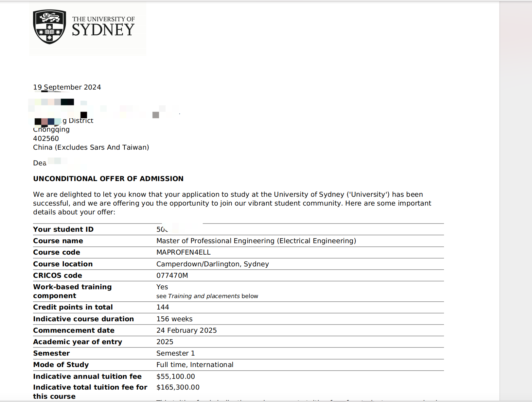
Task: Select the total fee '$165,300.00'
Action: [x=178, y=387]
